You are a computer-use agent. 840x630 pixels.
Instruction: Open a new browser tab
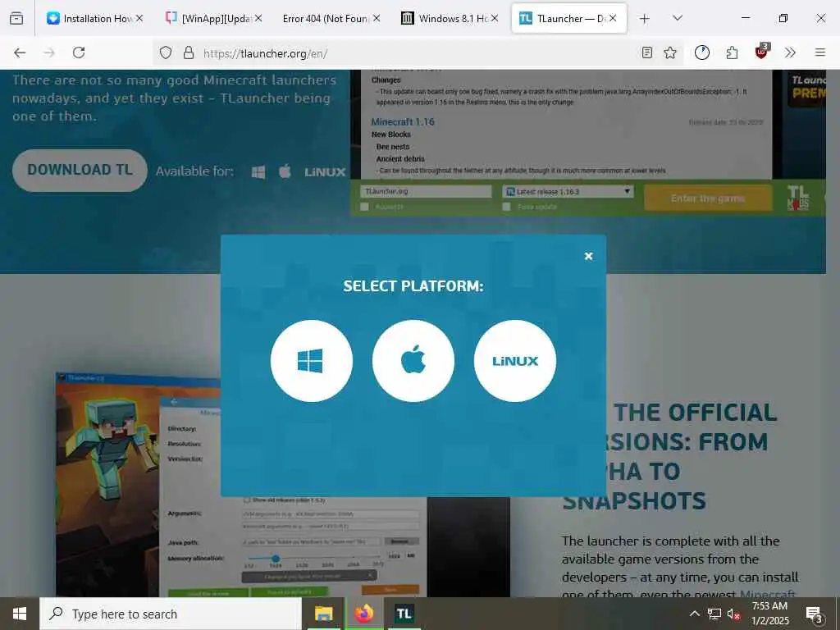[645, 19]
